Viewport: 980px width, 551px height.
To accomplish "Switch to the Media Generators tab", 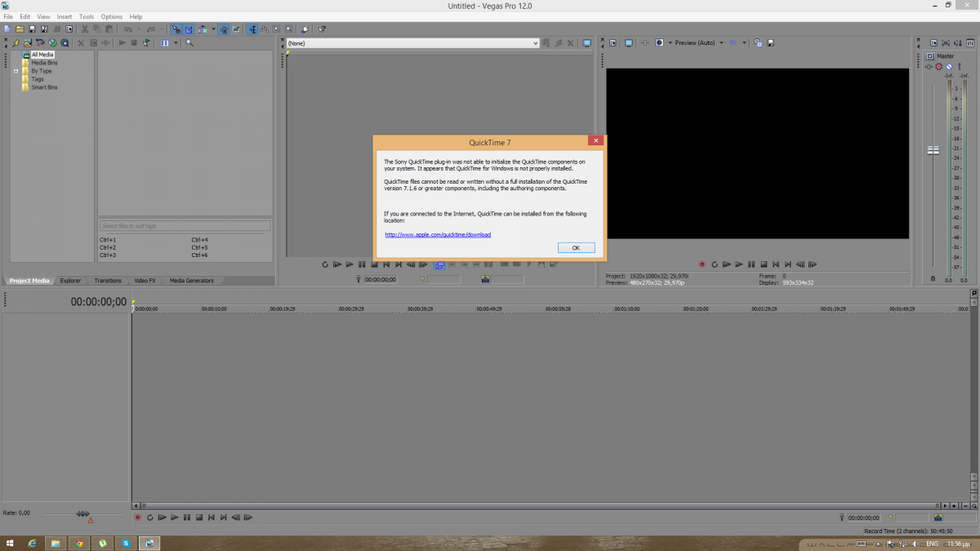I will [x=191, y=281].
